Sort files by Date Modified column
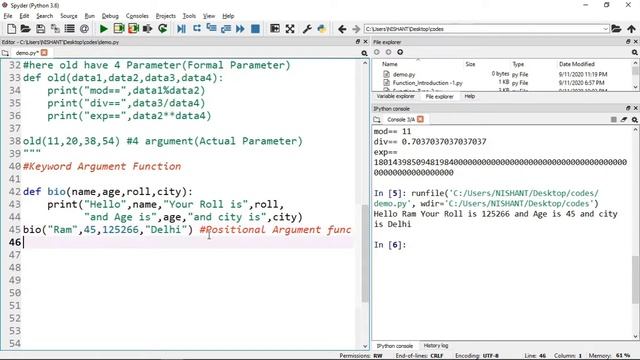 pyautogui.click(x=577, y=64)
